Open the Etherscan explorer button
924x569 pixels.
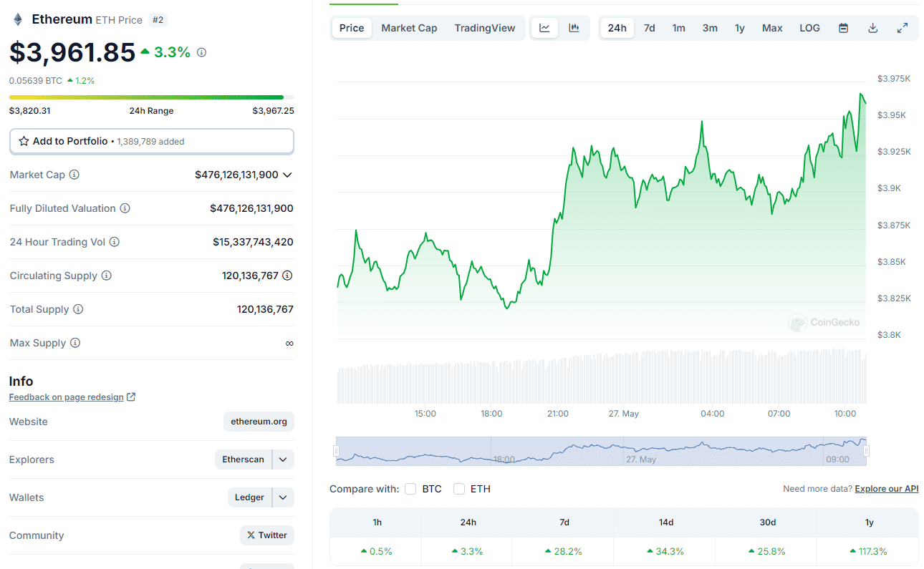click(x=243, y=459)
